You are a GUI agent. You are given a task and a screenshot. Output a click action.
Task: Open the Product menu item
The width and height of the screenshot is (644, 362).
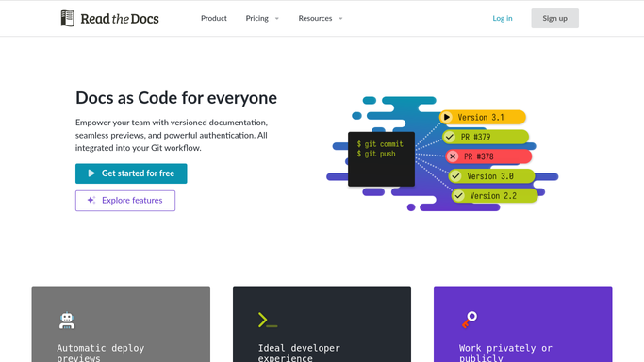point(214,18)
